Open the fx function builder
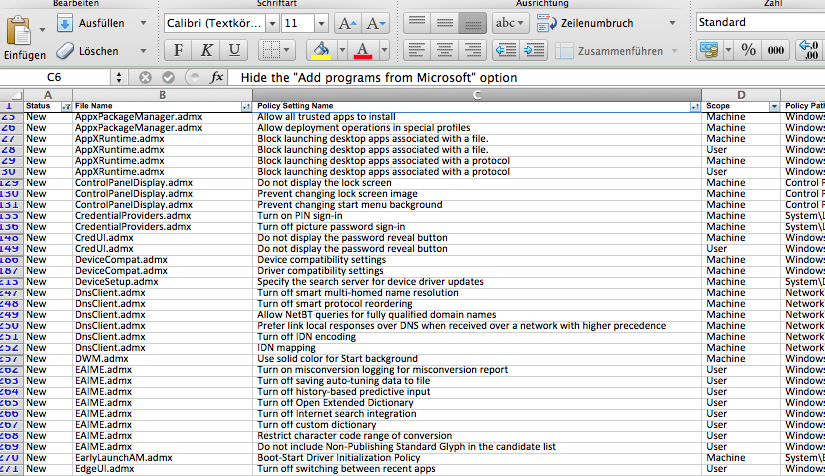The height and width of the screenshot is (476, 825). [216, 78]
